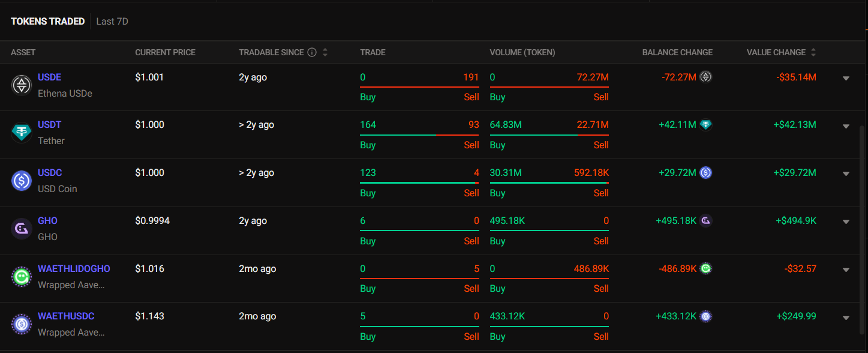Click the 123 buy count for USDC

pyautogui.click(x=368, y=173)
